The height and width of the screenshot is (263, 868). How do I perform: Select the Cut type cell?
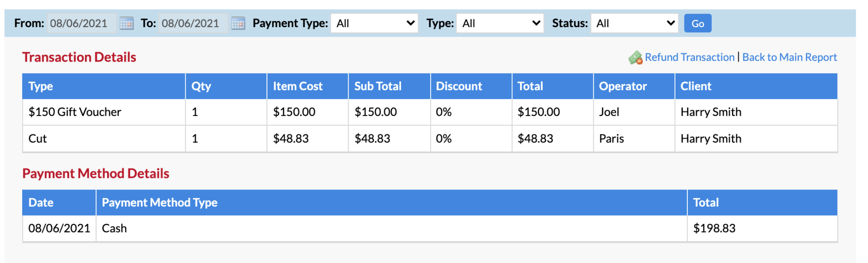(x=104, y=139)
